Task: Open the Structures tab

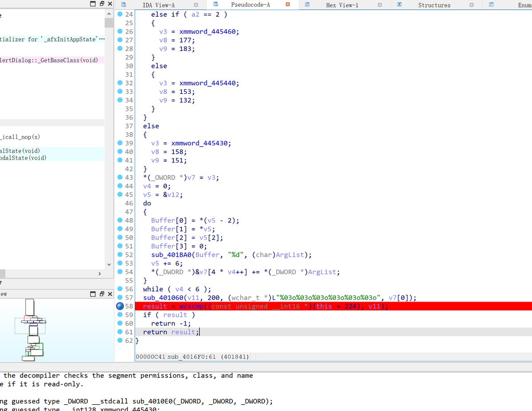Action: click(x=434, y=5)
